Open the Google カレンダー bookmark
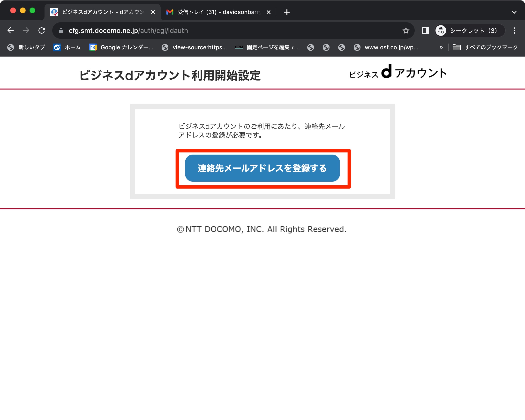Image resolution: width=525 pixels, height=420 pixels. [121, 47]
